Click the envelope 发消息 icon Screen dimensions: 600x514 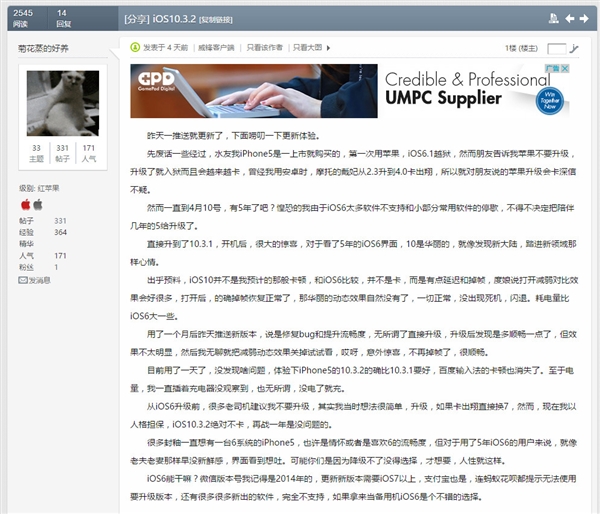tap(22, 280)
